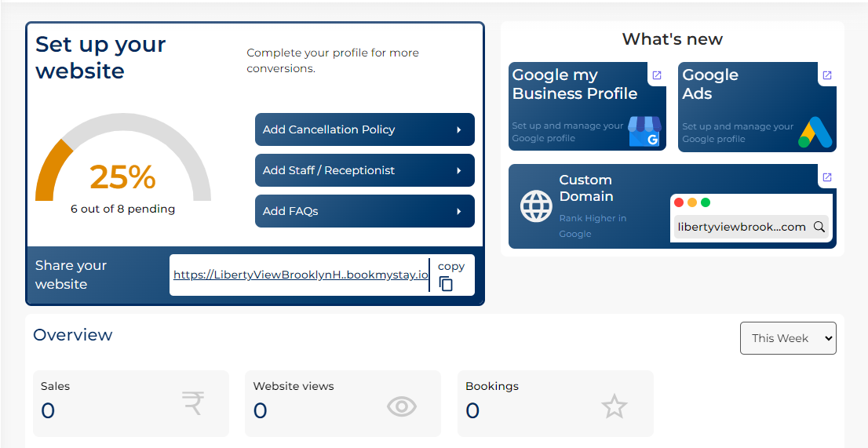Click the search magnifier in domain bar
This screenshot has width=868, height=448.
(819, 227)
